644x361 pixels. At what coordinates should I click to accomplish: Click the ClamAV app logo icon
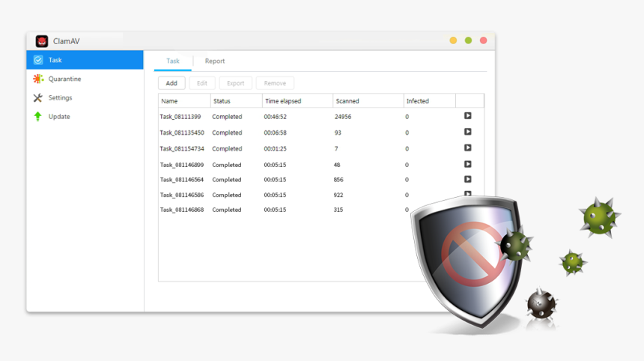click(x=42, y=41)
